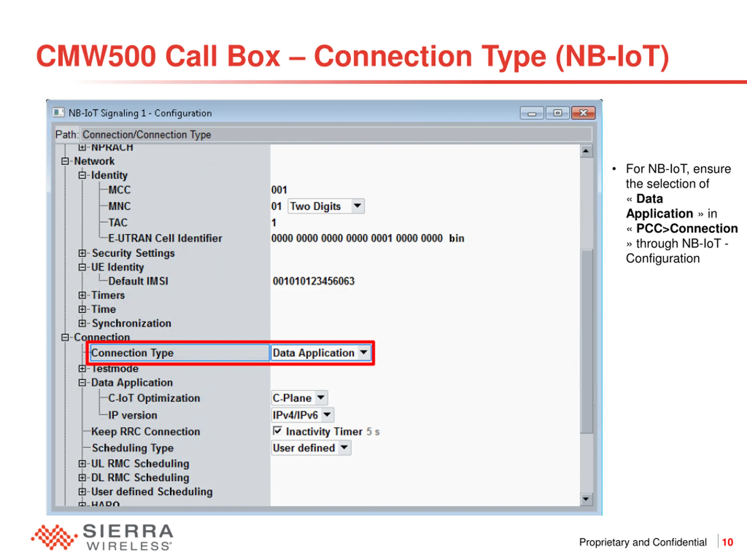Expand the Security Settings node

[82, 253]
